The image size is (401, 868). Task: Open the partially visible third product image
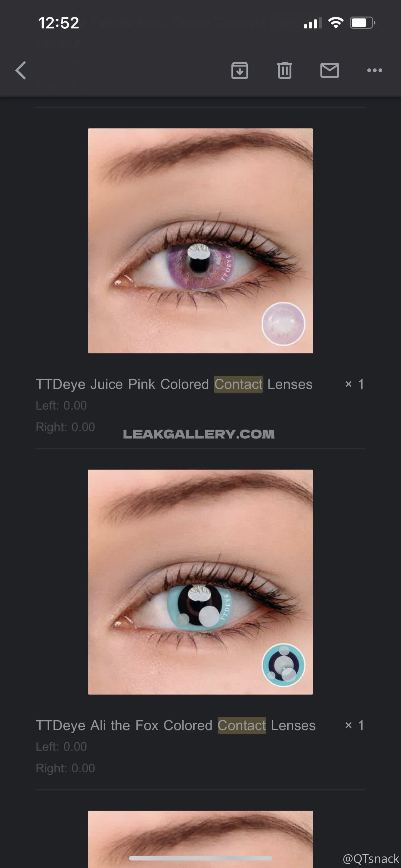[200, 839]
